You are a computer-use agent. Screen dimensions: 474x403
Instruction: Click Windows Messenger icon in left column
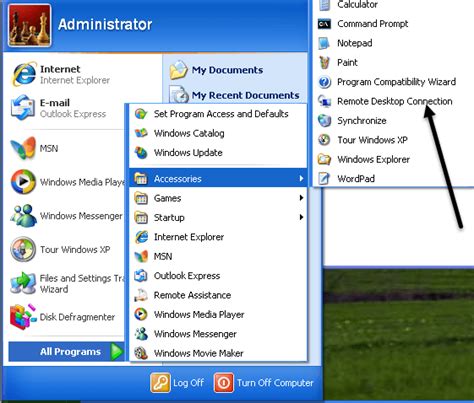coord(23,216)
